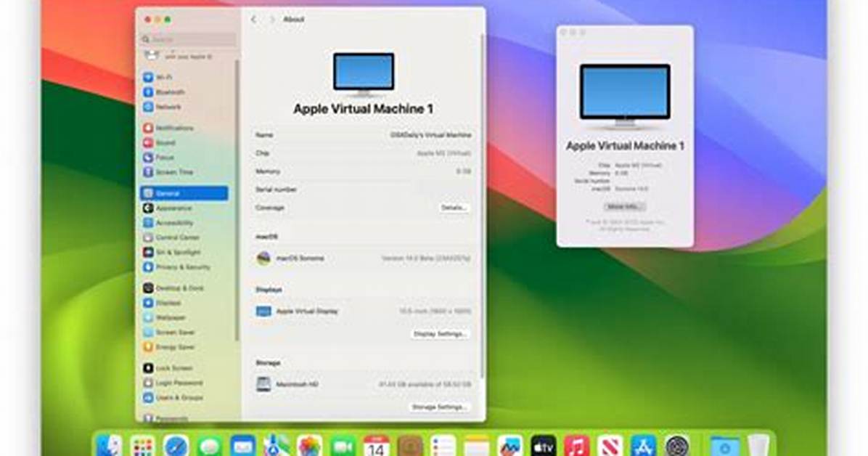
Task: Click the macOS Sonoma icon
Action: pyautogui.click(x=263, y=258)
